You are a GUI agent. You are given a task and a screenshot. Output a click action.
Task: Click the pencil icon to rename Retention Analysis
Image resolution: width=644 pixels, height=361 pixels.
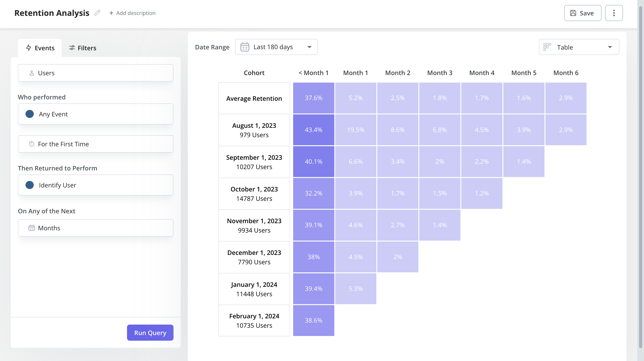point(97,13)
